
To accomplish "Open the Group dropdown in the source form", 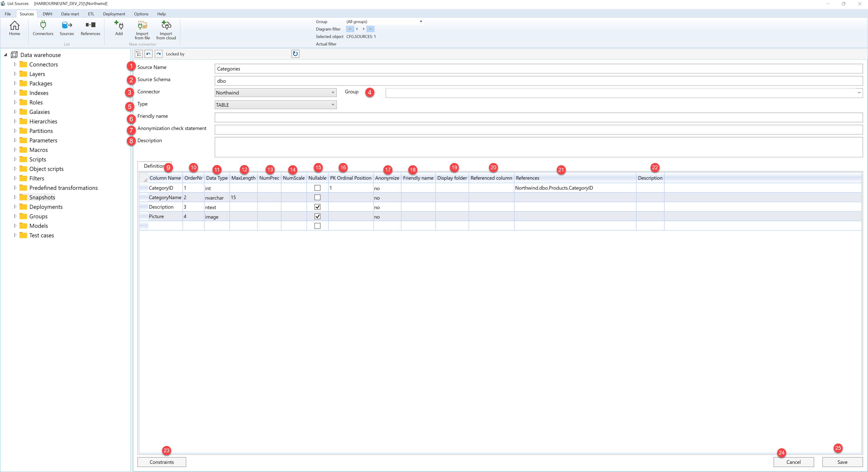I will pos(624,93).
